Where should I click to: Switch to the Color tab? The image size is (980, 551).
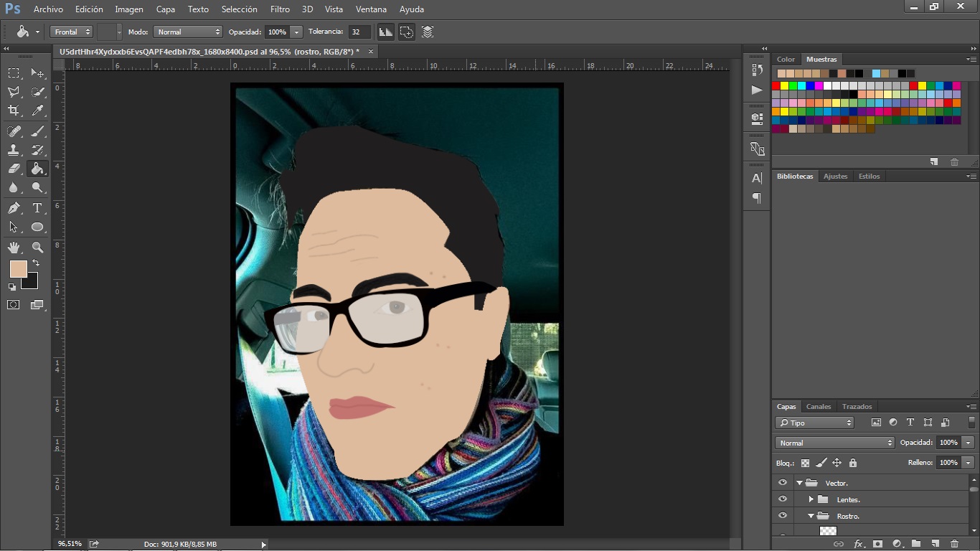[786, 60]
